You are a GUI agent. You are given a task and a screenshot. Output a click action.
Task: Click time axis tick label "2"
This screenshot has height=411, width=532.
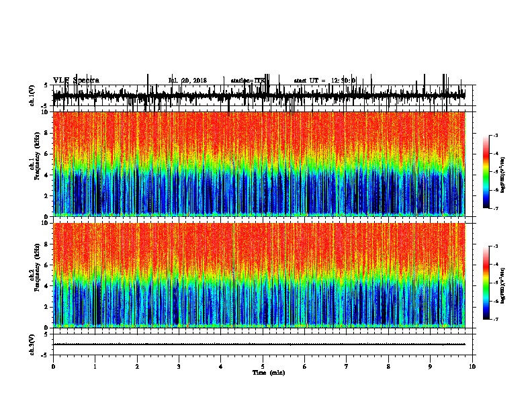click(x=137, y=367)
